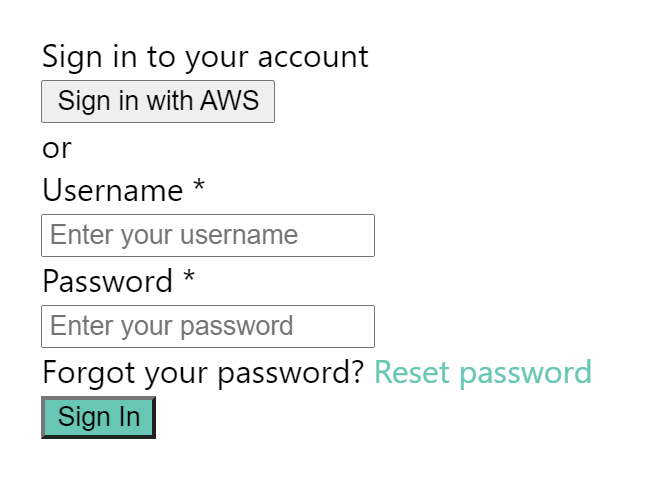This screenshot has width=649, height=487.
Task: Click the Username label text
Action: [x=113, y=190]
